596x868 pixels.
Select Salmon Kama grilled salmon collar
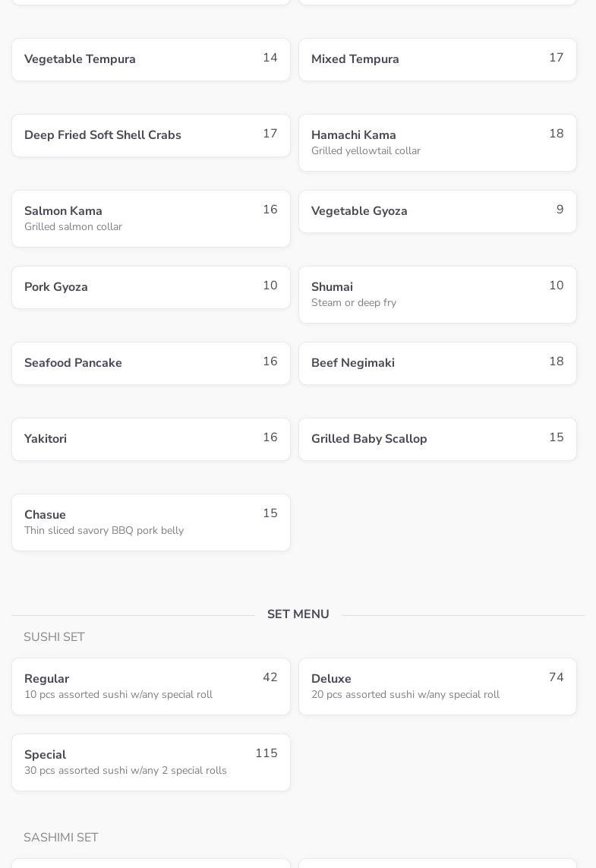pyautogui.click(x=150, y=219)
